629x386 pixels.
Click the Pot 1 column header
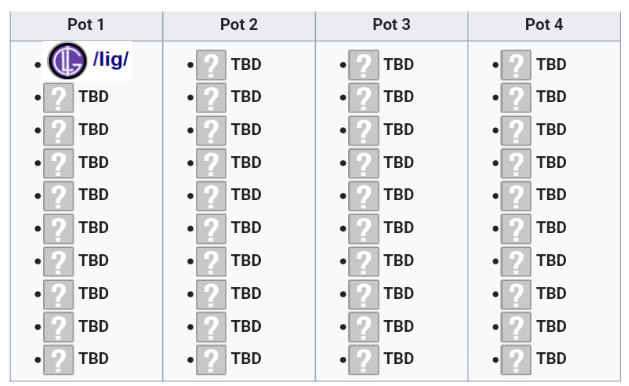point(86,25)
